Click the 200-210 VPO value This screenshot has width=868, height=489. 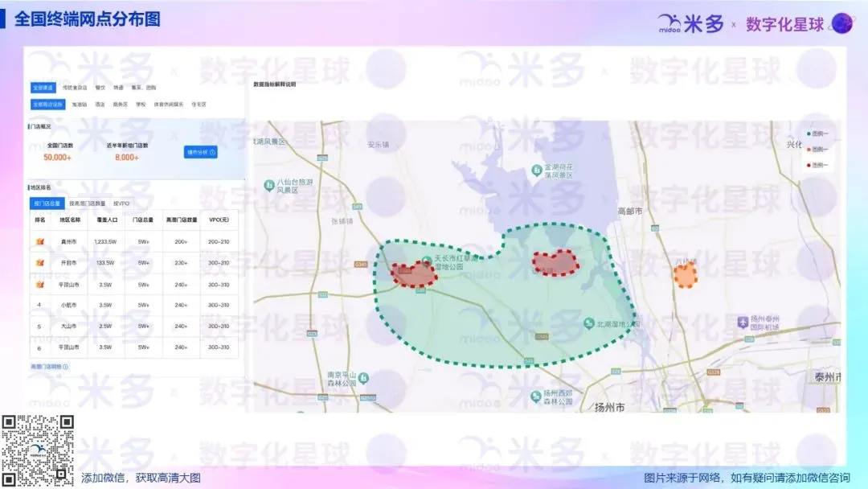(x=219, y=241)
